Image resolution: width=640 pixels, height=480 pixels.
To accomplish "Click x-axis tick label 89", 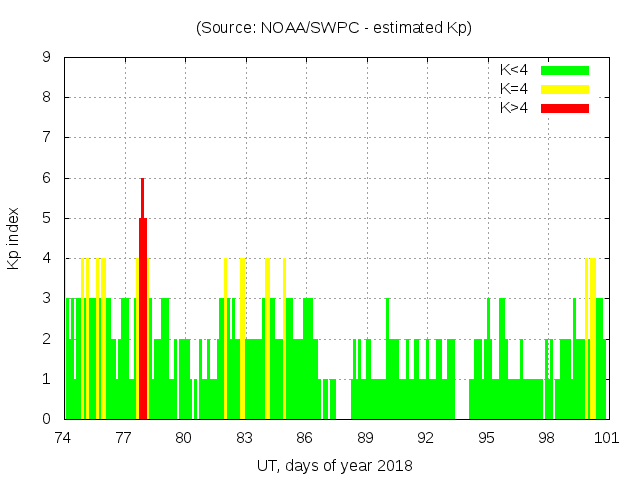I will 365,438.
